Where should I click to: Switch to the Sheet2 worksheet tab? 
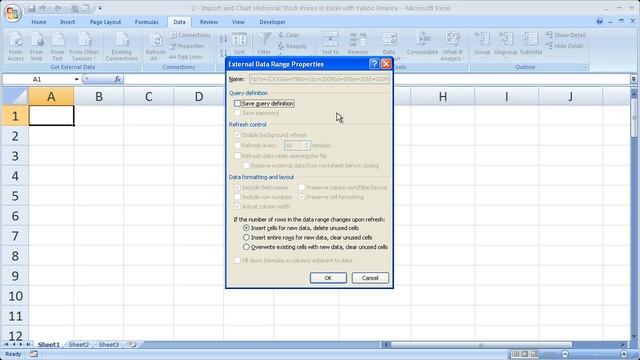(79, 344)
